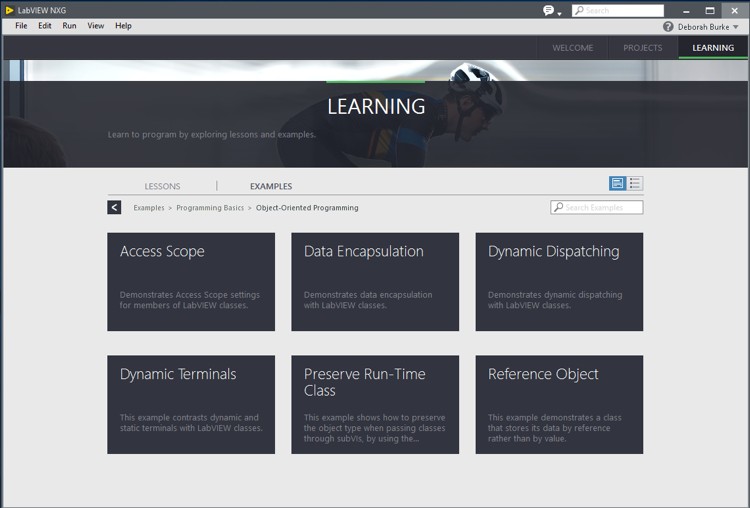Screen dimensions: 750x508
Task: Go to Programming Basics breadcrumb
Action: [210, 208]
